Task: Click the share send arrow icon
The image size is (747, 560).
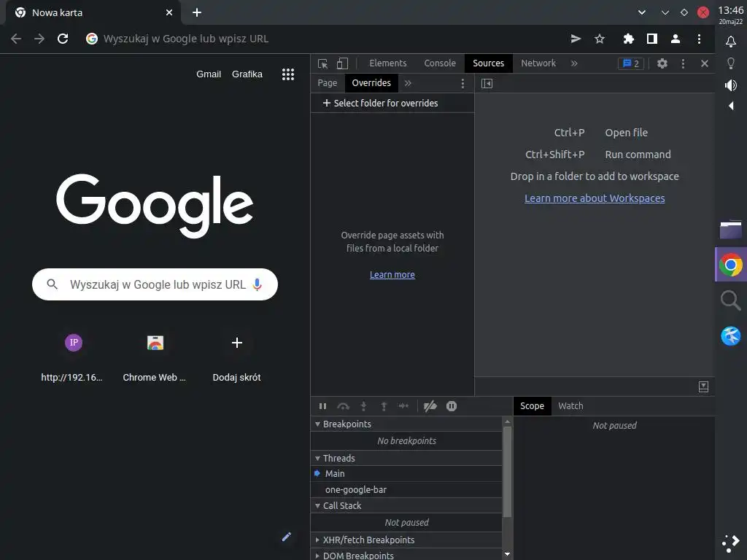Action: point(576,39)
